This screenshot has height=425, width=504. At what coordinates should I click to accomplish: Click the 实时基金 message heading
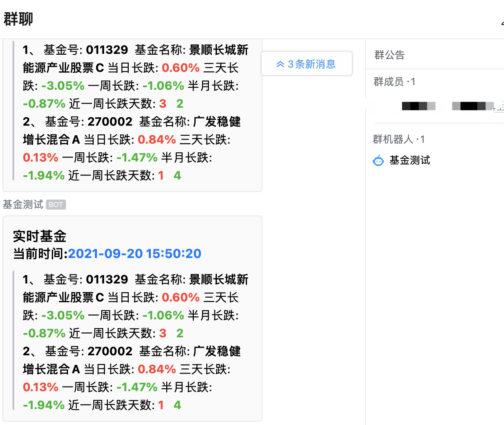[x=40, y=236]
